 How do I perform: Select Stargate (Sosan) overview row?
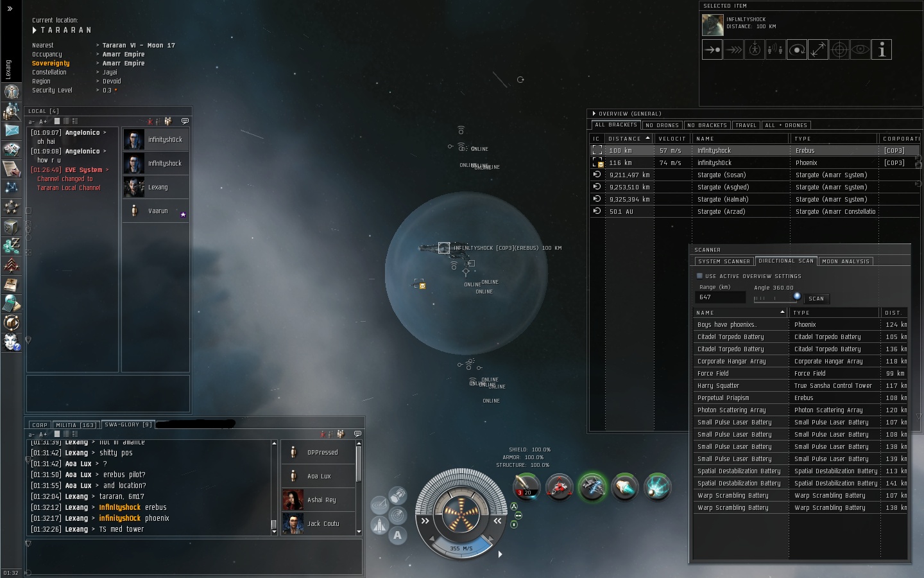pos(755,175)
